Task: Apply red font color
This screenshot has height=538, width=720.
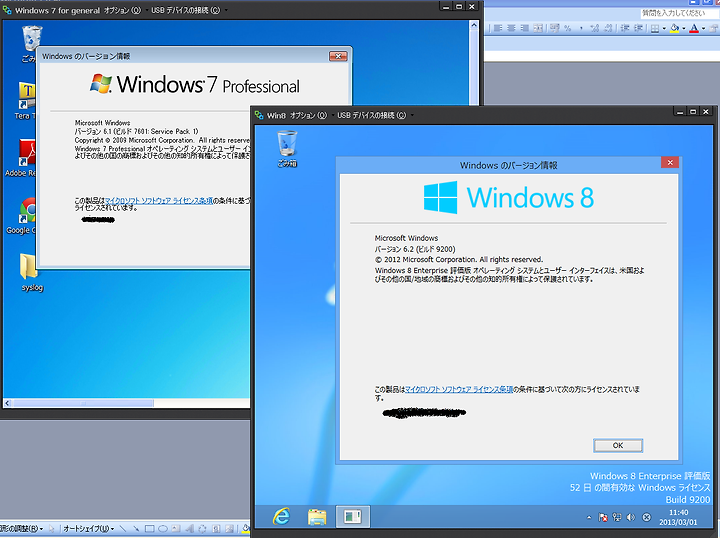Action: coord(694,28)
